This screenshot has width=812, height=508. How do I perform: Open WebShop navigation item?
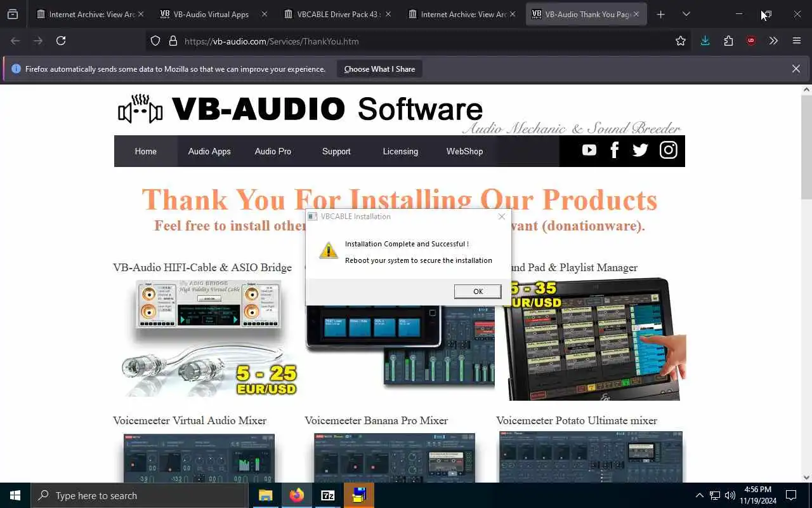pos(464,151)
